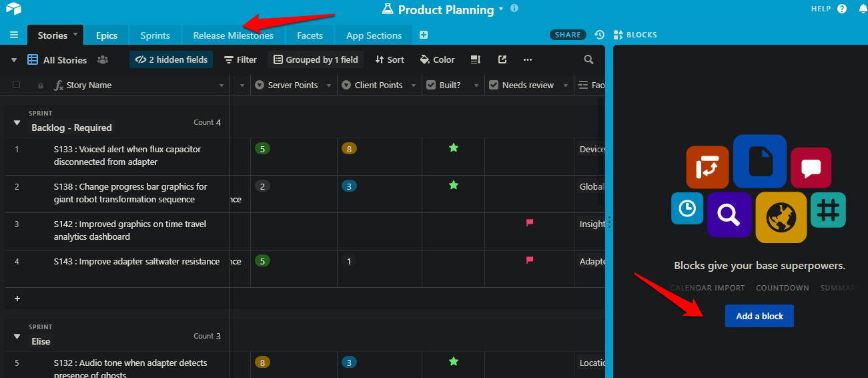Open the more options ellipsis menu
This screenshot has width=868, height=378.
528,59
